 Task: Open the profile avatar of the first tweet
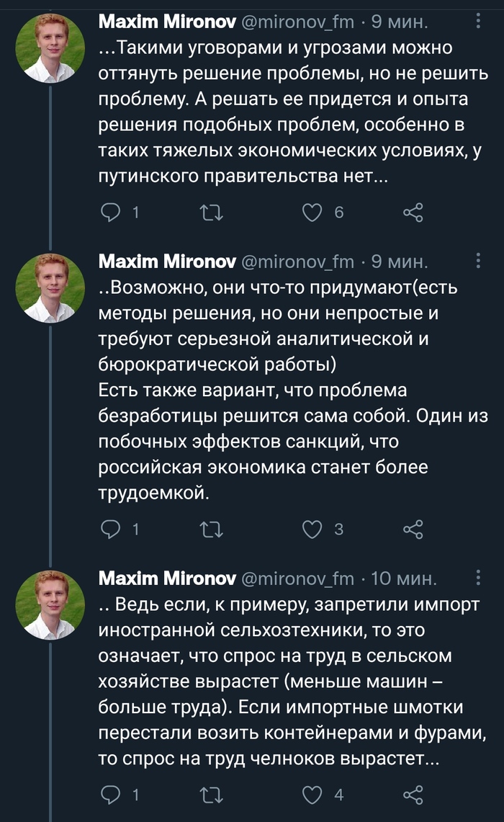[x=50, y=49]
